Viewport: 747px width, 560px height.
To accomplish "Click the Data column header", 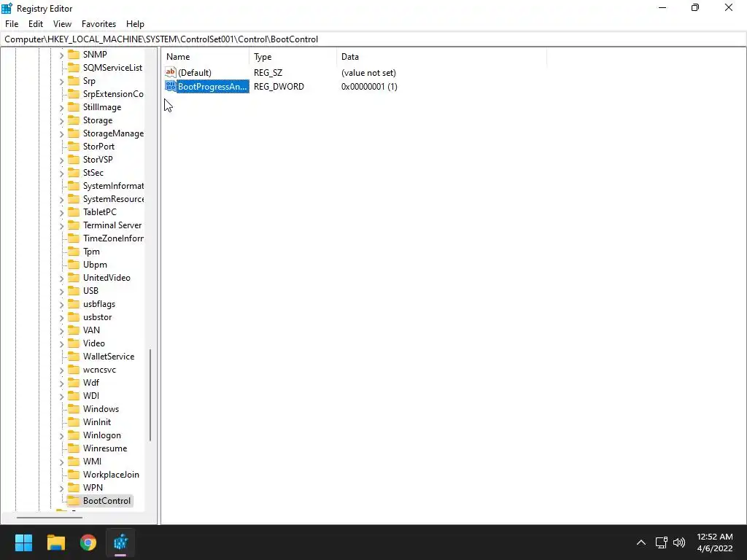I will point(441,57).
